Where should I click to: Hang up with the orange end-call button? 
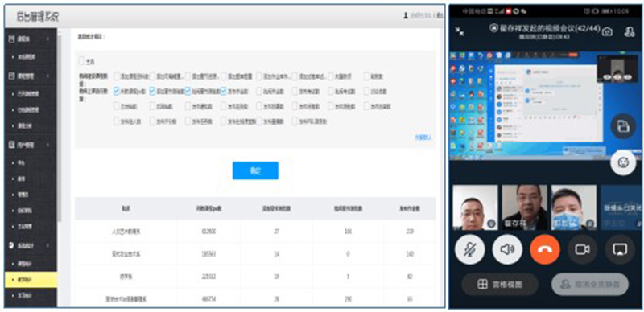[x=545, y=249]
